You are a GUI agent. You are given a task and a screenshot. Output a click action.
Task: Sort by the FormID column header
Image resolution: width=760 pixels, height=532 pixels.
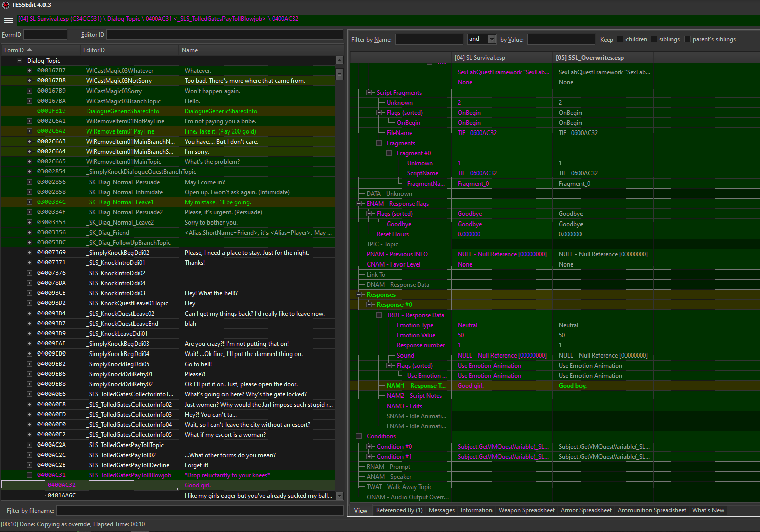[x=40, y=50]
